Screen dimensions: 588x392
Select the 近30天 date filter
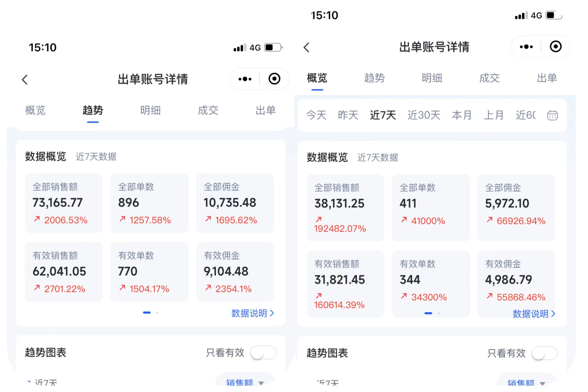pos(423,115)
